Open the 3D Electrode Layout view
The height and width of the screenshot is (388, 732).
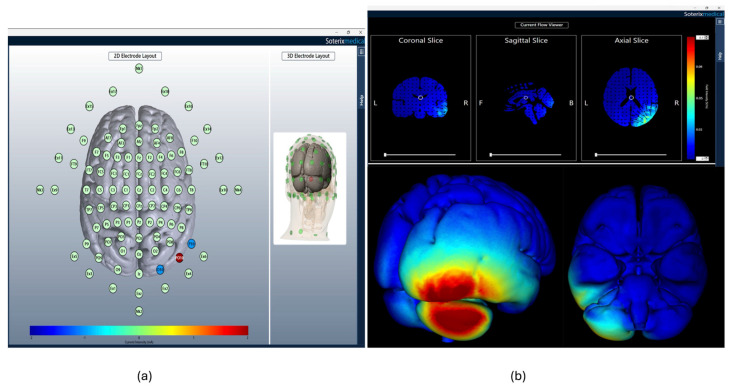point(308,56)
